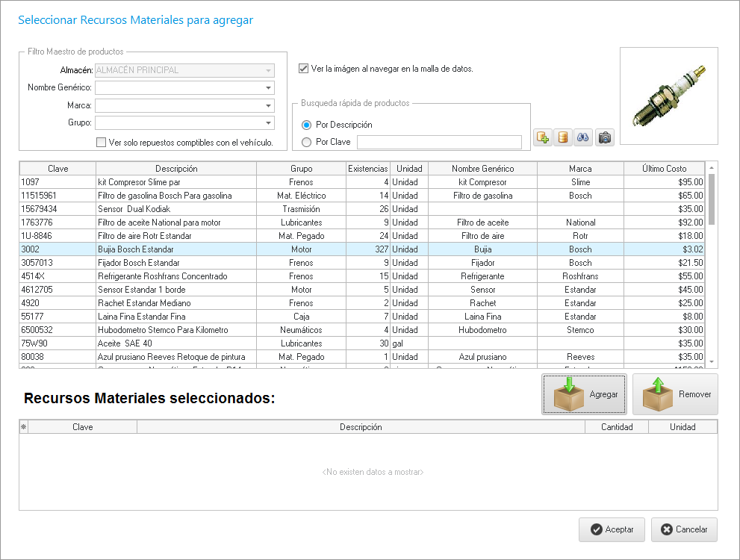
Task: Click the X icon on Cancelar
Action: (x=666, y=529)
